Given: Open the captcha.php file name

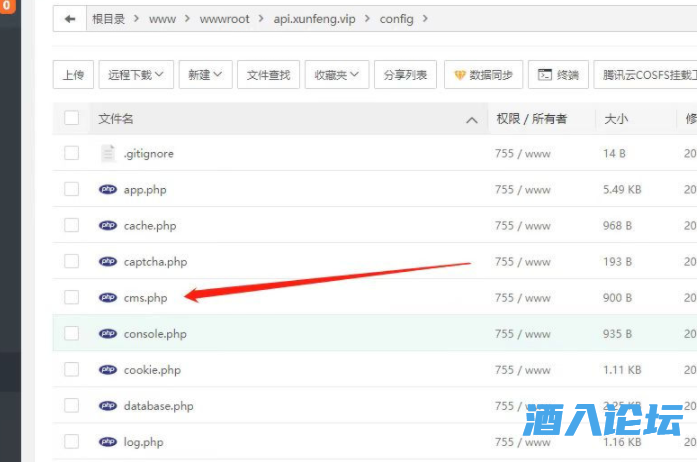Looking at the screenshot, I should 155,262.
